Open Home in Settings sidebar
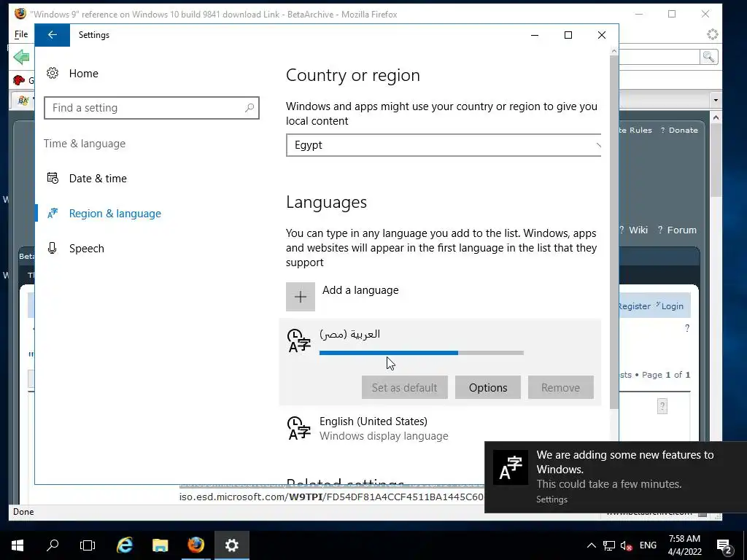This screenshot has width=747, height=560. click(x=83, y=74)
